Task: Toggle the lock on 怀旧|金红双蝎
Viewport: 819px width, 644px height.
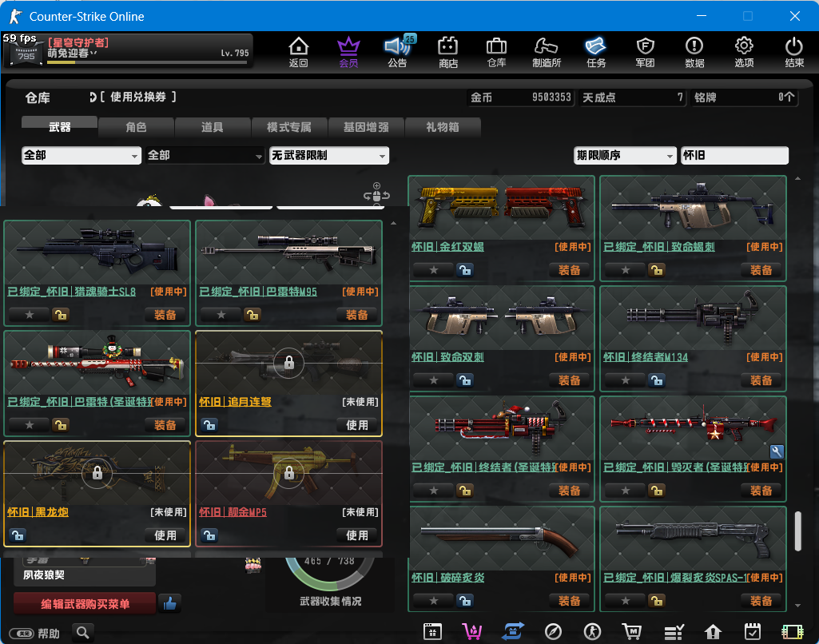Action: tap(464, 270)
